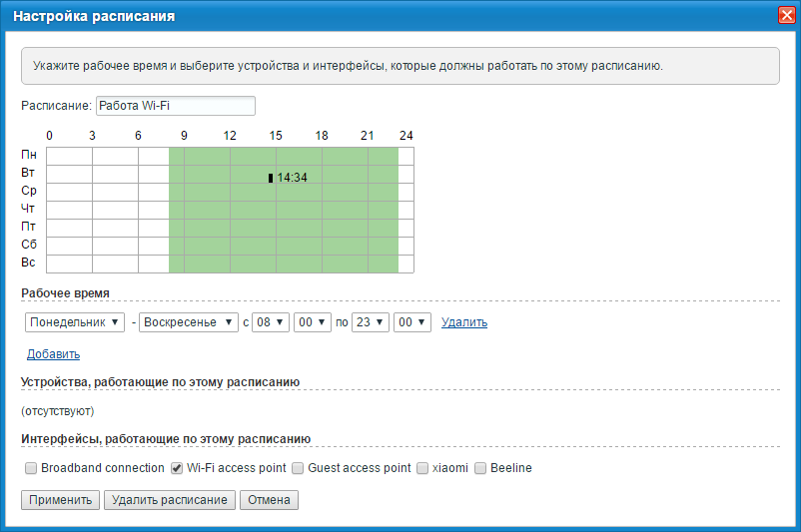Open the start day dropdown showing Понедельник
801x532 pixels.
(x=75, y=322)
